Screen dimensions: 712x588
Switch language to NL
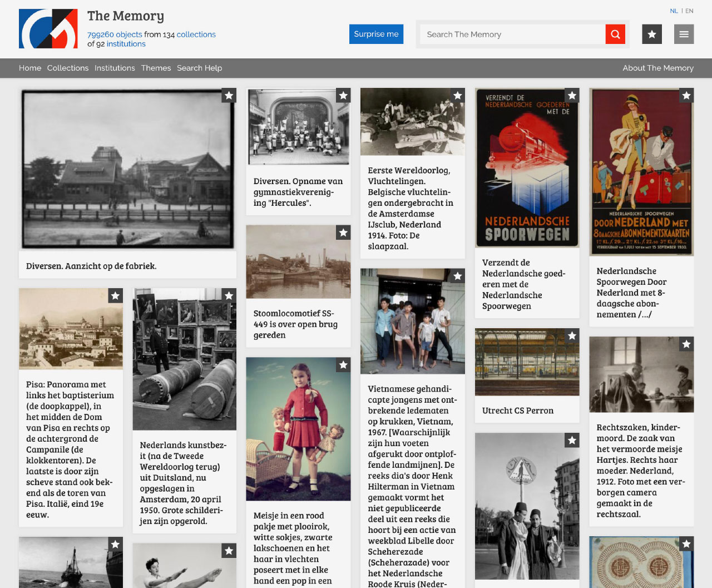pos(674,11)
